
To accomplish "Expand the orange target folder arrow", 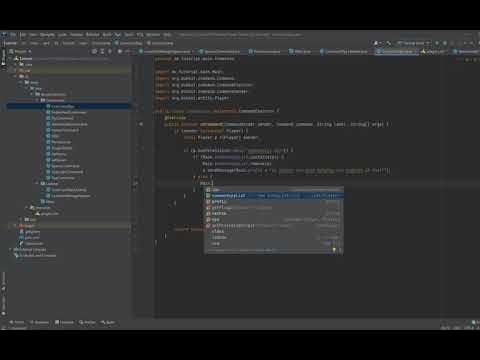I will pyautogui.click(x=15, y=226).
